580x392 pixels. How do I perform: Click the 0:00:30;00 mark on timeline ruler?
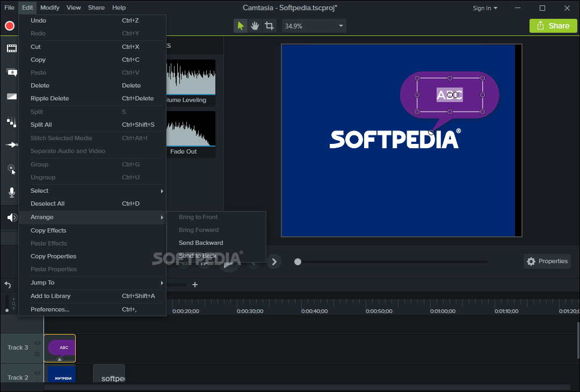point(250,311)
